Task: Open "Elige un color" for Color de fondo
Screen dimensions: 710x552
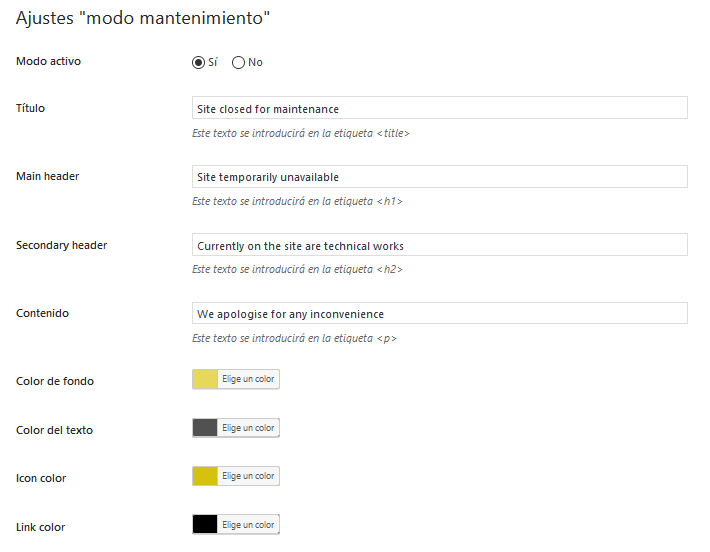Action: 248,379
